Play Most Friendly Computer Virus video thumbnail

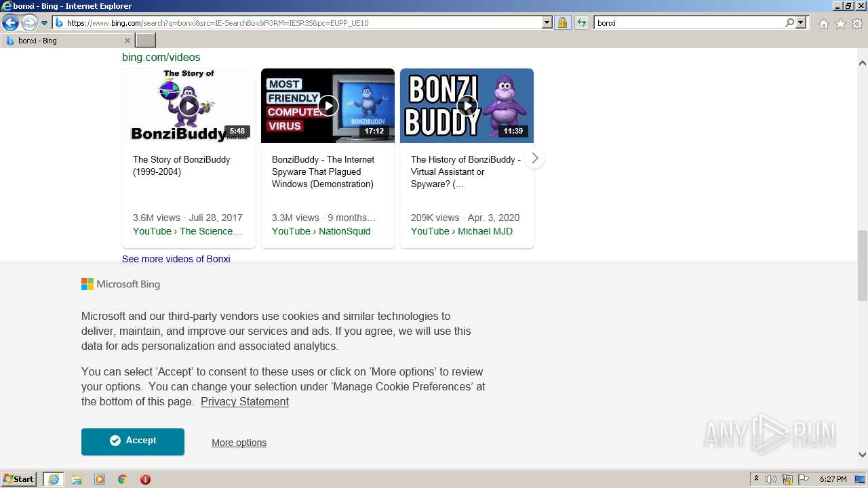click(328, 106)
